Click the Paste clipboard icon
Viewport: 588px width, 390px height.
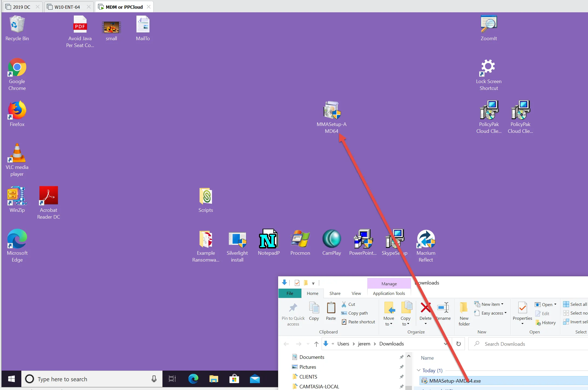[331, 308]
